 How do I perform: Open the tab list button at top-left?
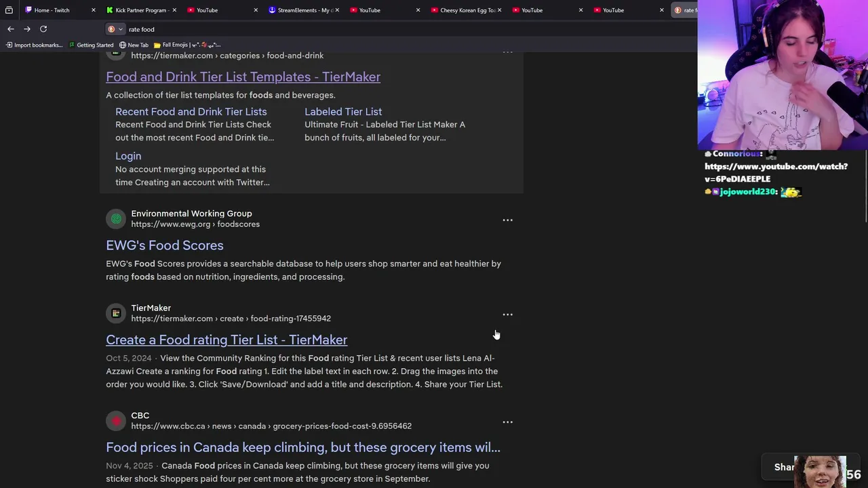click(x=8, y=10)
